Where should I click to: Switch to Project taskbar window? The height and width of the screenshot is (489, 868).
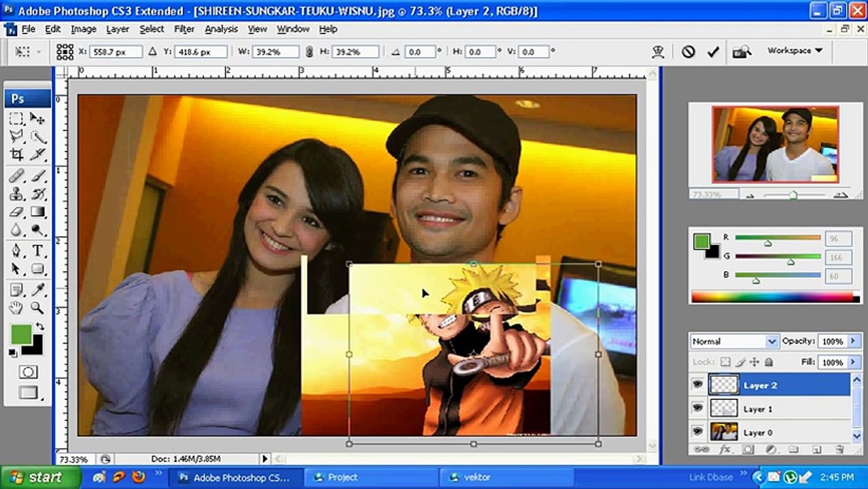tap(369, 477)
